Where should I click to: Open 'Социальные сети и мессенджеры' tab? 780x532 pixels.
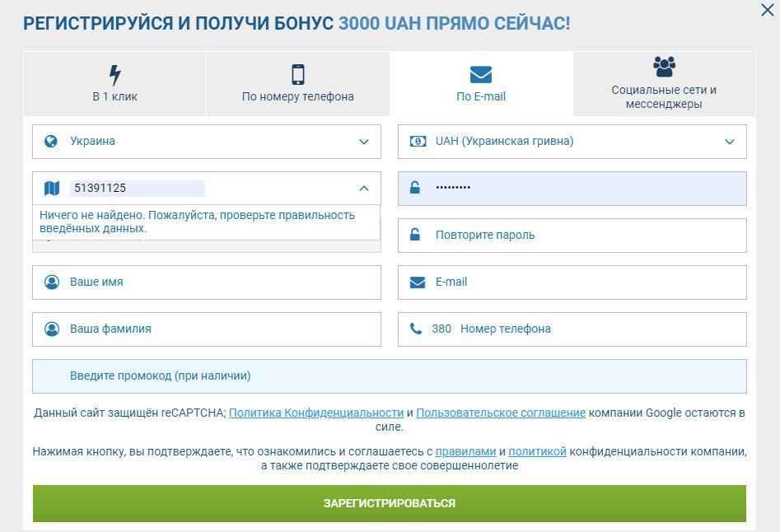pos(664,83)
